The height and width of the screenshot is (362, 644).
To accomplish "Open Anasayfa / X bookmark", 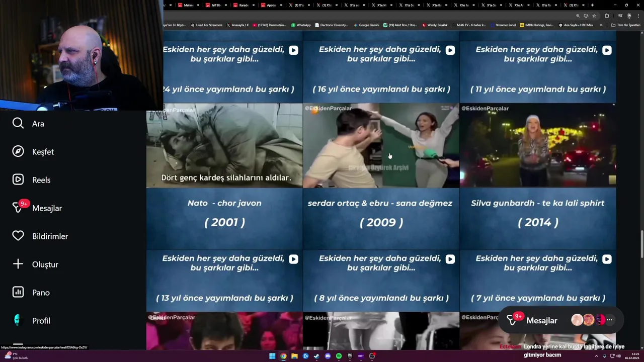I will [x=238, y=25].
